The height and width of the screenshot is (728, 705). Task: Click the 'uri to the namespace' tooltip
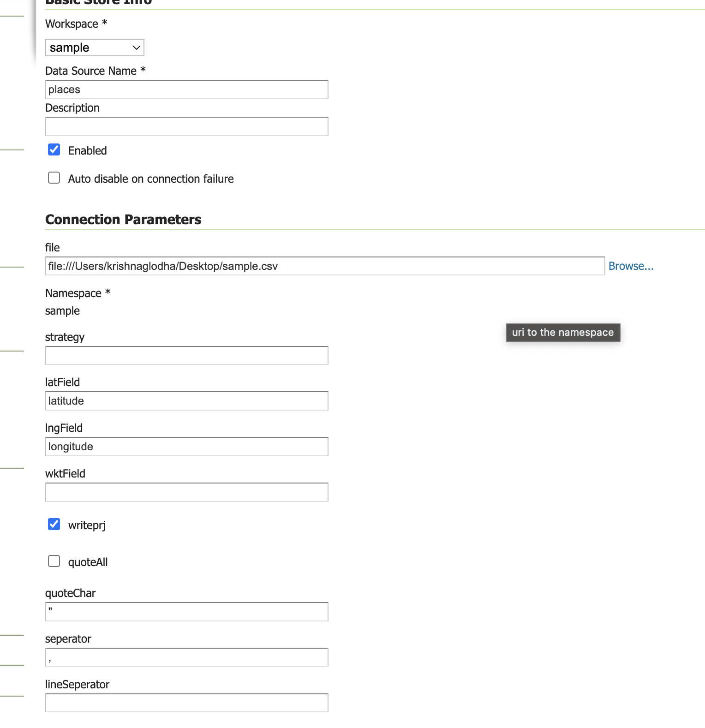pyautogui.click(x=563, y=333)
